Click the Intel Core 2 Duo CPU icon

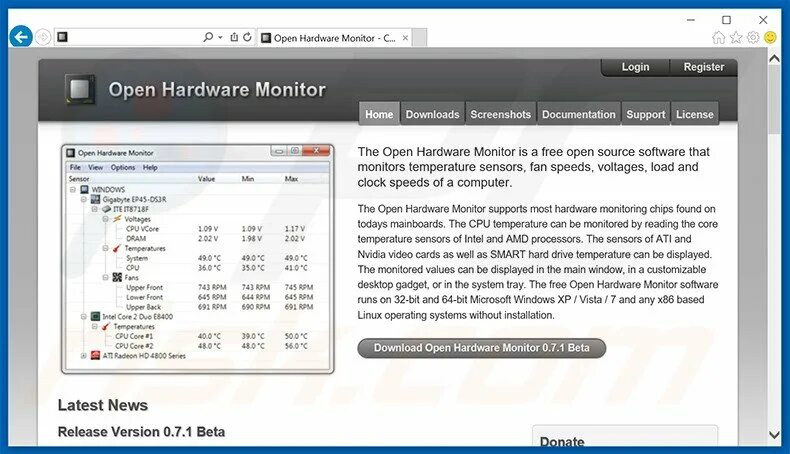tap(95, 316)
